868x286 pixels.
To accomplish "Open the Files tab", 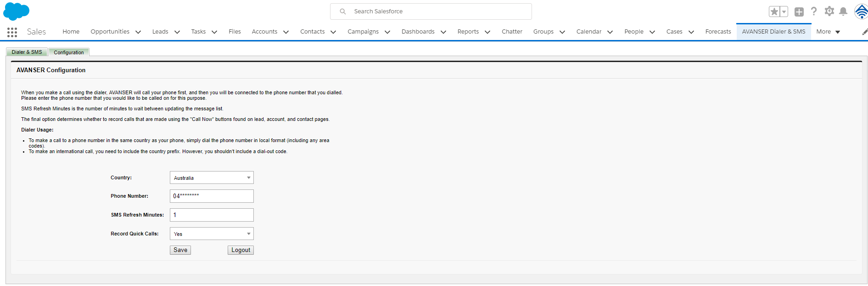I will coord(235,32).
